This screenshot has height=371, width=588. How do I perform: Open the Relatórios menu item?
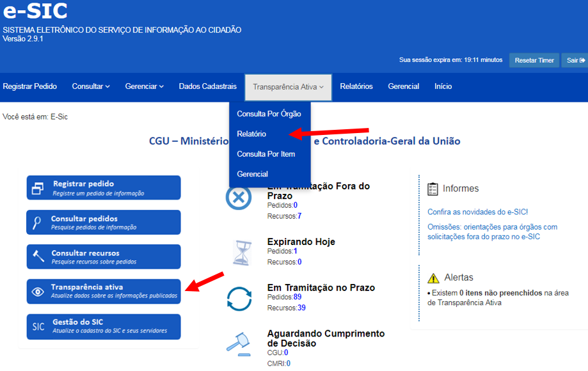pos(356,86)
